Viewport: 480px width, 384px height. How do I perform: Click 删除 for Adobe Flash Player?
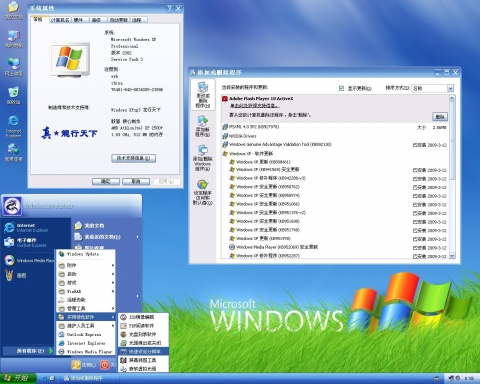click(x=440, y=117)
